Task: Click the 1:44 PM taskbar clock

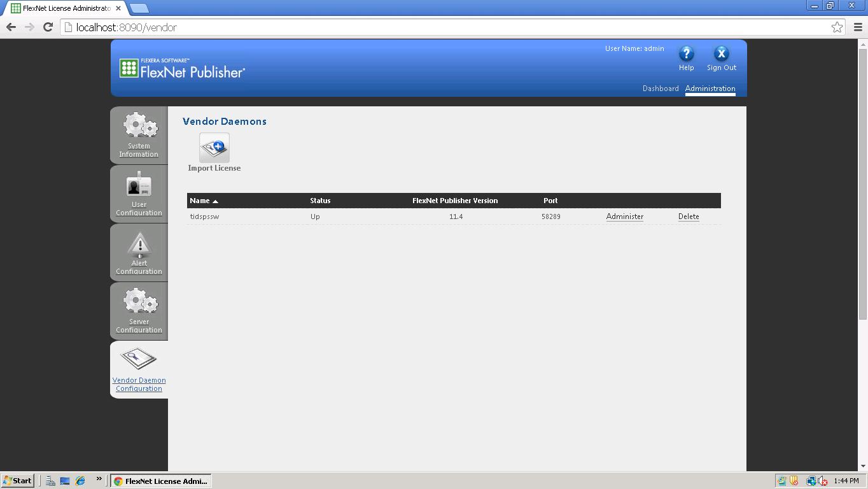Action: point(846,481)
